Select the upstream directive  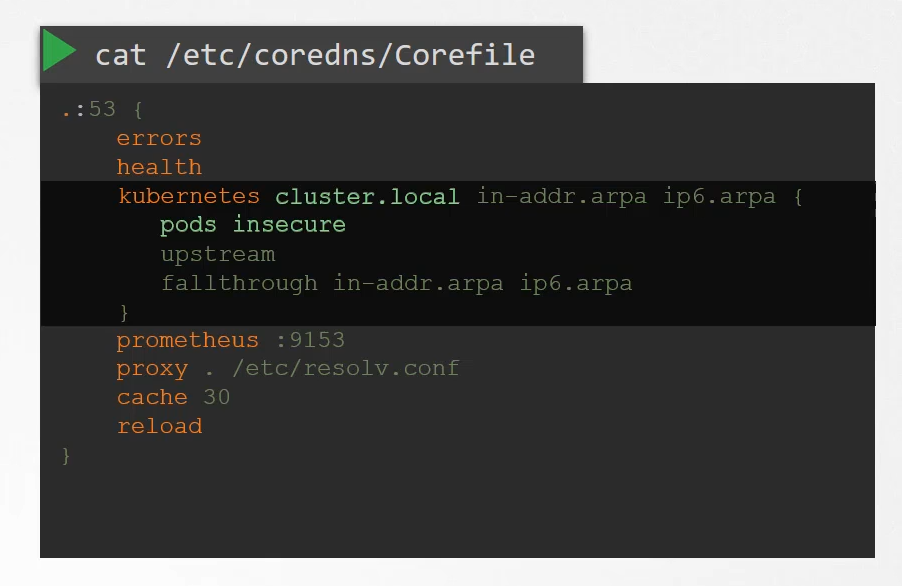218,254
